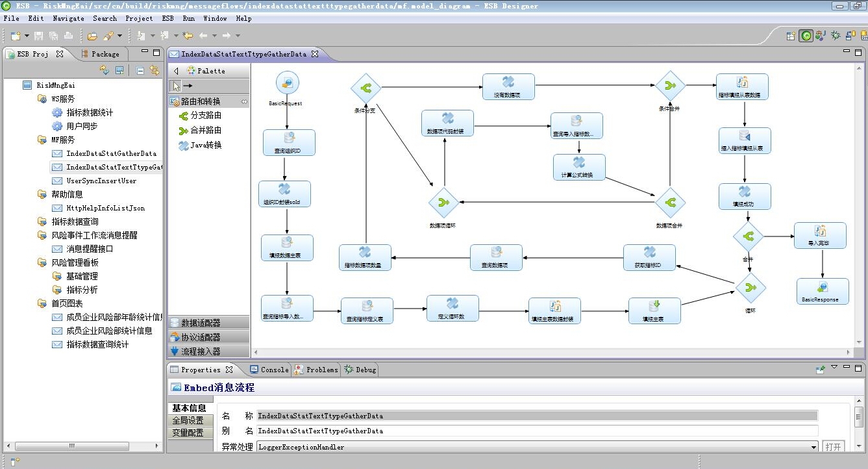Click the 循环 loop diamond node
The height and width of the screenshot is (469, 868).
[x=750, y=288]
